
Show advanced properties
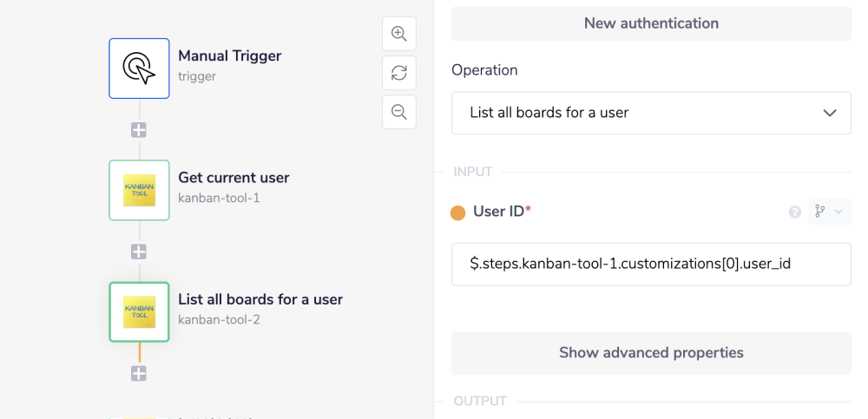pos(651,353)
